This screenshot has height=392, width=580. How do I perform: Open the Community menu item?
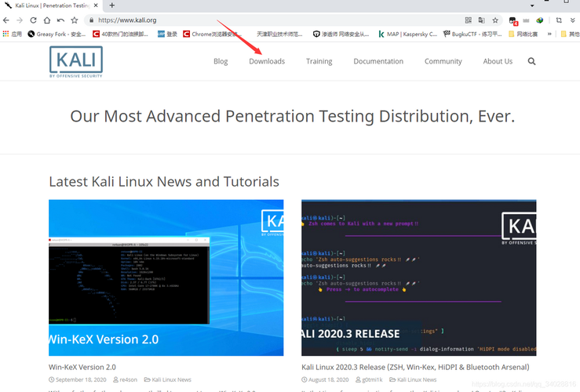point(443,61)
